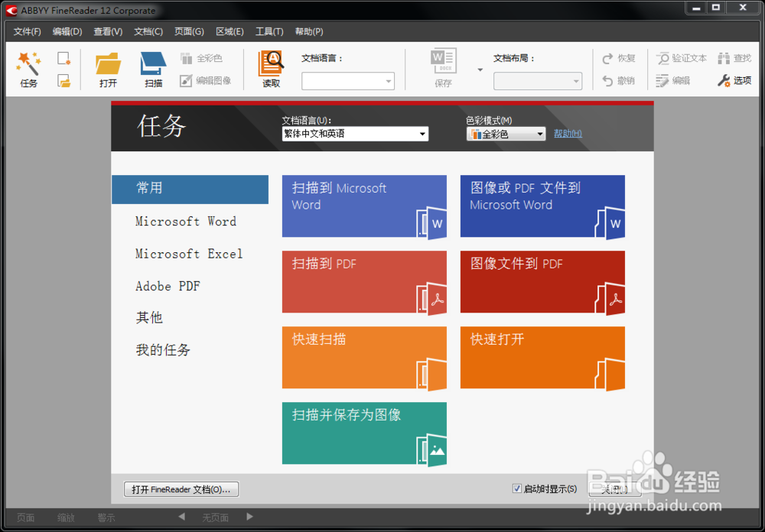Click the Edit Image toolbar icon
The image size is (765, 532).
(205, 80)
